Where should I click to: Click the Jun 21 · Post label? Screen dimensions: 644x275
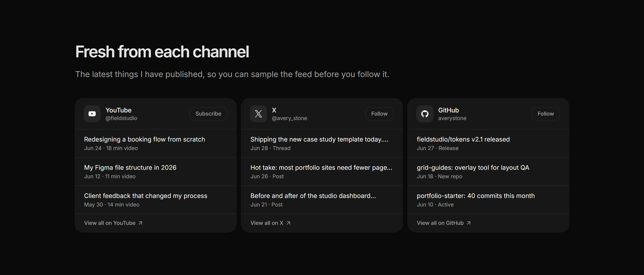pyautogui.click(x=267, y=205)
